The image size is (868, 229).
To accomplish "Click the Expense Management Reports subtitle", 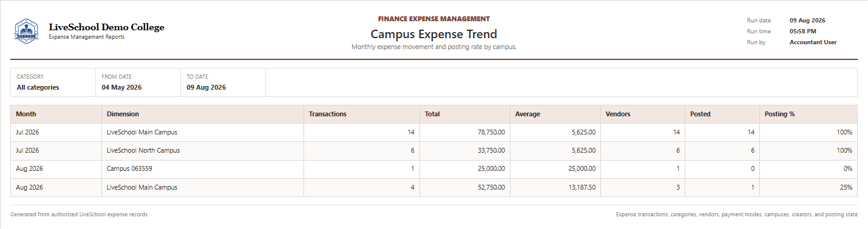I will 86,37.
